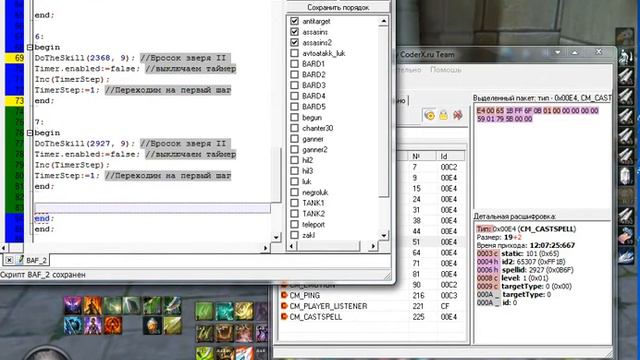
Task: Select packet row number 51
Action: (432, 242)
